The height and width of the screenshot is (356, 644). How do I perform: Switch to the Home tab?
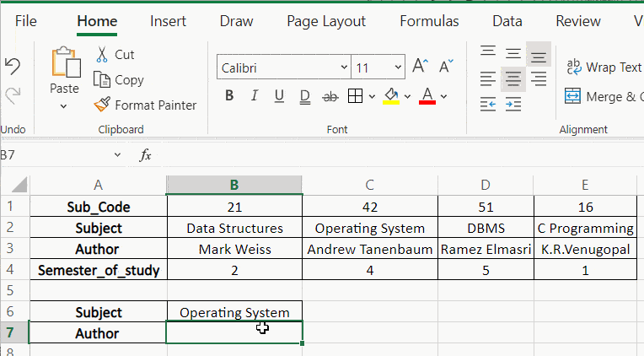point(97,21)
